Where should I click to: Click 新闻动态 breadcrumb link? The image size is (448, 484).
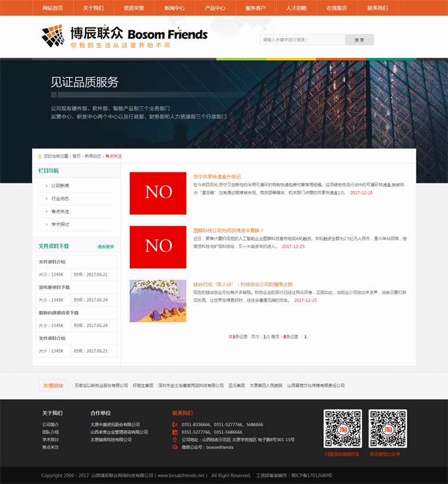point(93,156)
